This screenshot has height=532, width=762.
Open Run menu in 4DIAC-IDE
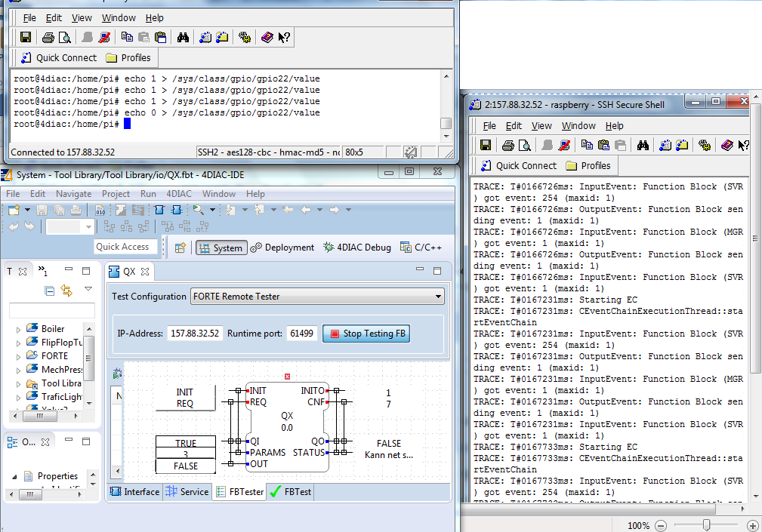pos(148,194)
